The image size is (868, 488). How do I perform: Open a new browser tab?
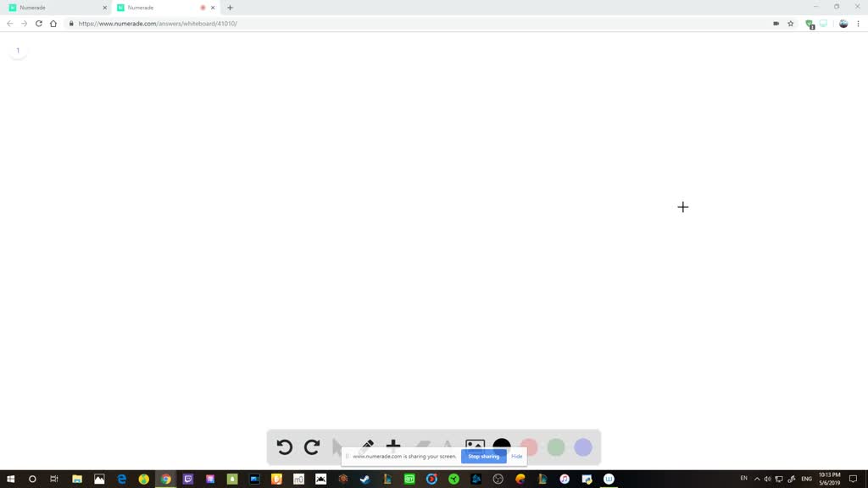(x=231, y=8)
